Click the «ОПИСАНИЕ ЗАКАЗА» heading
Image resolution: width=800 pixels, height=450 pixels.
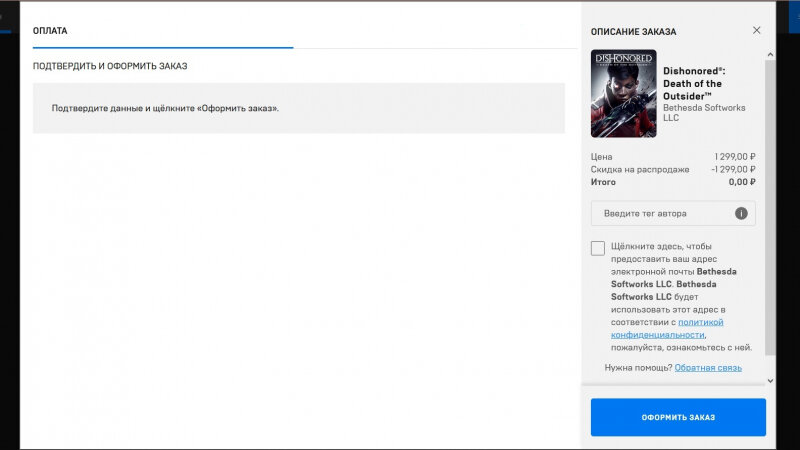[x=633, y=32]
